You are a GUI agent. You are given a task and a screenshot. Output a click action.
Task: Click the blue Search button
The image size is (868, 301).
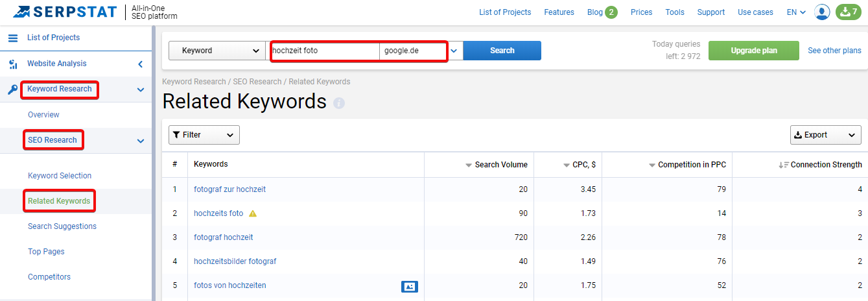[x=502, y=51]
